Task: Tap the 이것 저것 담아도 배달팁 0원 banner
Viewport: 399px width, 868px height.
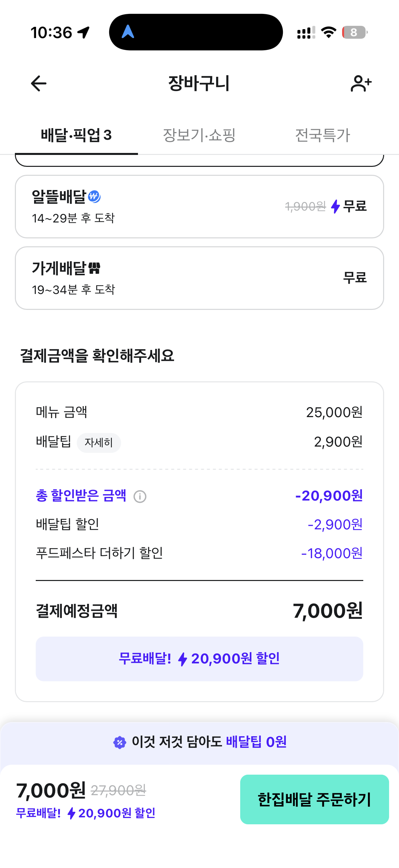Action: click(x=199, y=742)
